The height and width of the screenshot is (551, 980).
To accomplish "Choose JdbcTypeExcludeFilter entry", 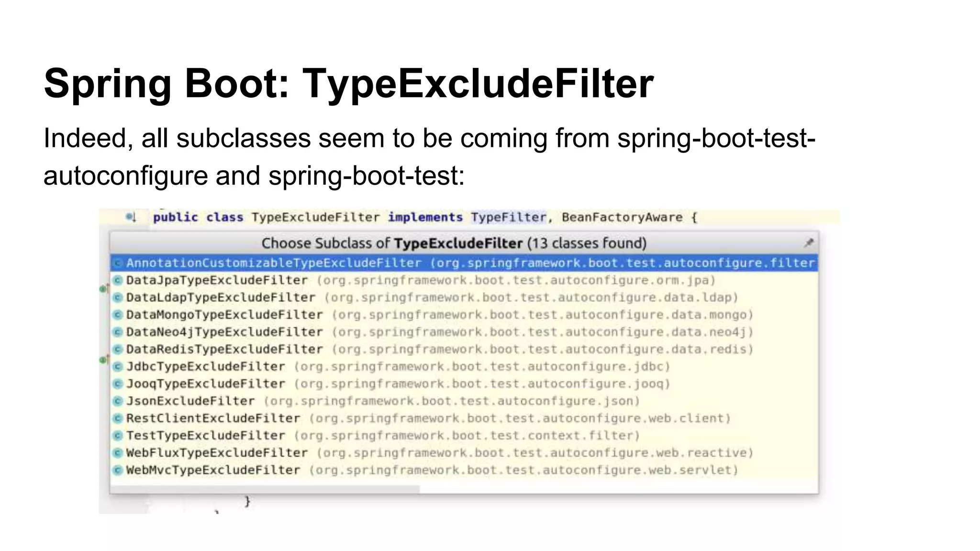I will coord(205,366).
